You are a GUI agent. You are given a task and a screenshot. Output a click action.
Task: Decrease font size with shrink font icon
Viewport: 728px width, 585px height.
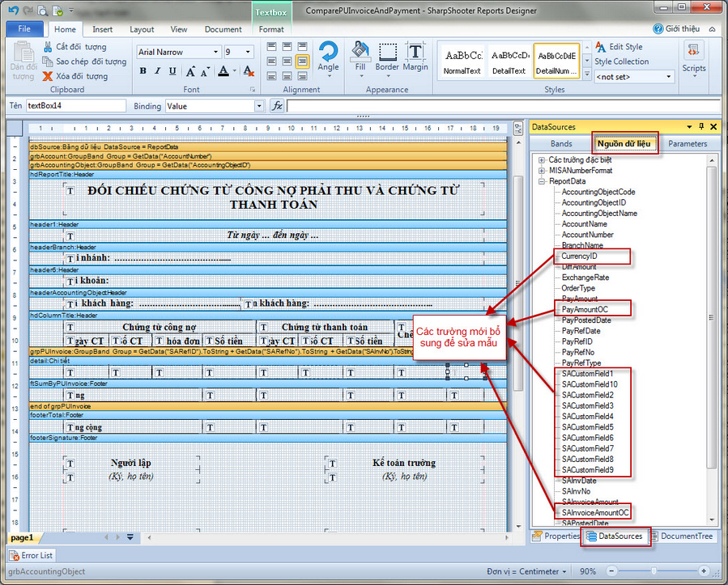(x=205, y=71)
